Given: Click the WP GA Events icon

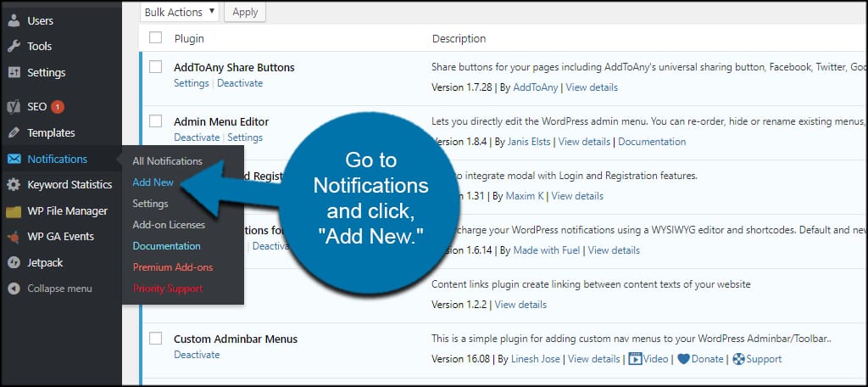Looking at the screenshot, I should [x=14, y=238].
